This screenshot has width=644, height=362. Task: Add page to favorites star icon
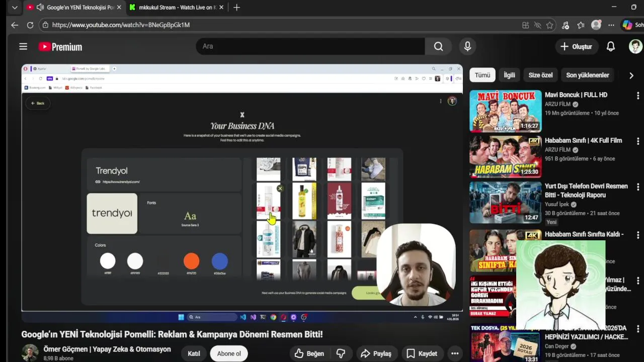coord(549,25)
